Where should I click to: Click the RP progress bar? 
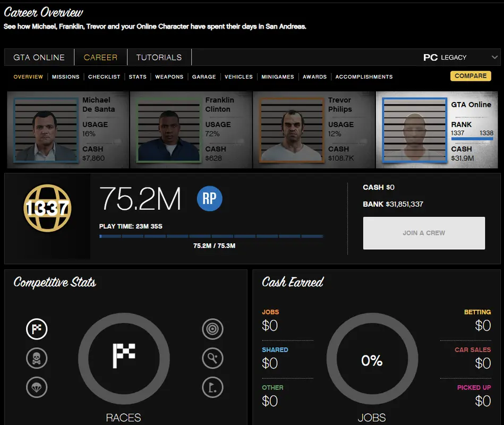(x=211, y=236)
